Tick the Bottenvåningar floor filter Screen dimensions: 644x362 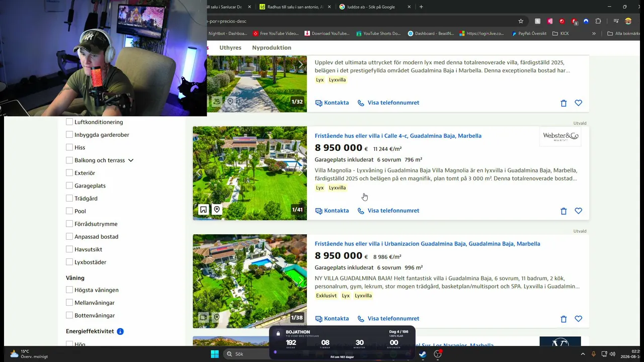tap(69, 315)
